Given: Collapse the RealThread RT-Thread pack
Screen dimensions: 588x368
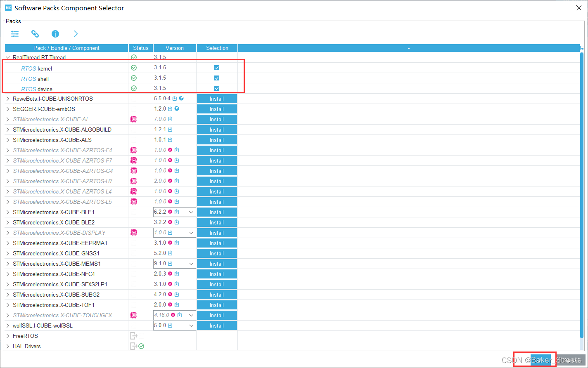Looking at the screenshot, I should pyautogui.click(x=8, y=57).
